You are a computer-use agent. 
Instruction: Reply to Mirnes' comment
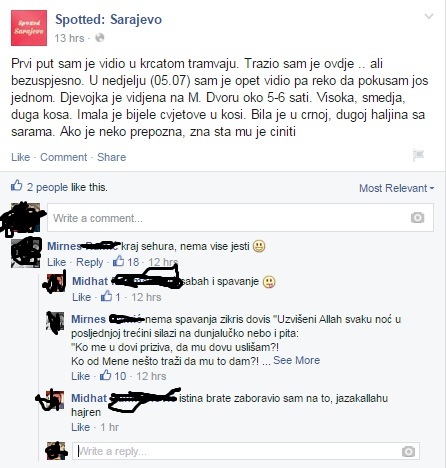pyautogui.click(x=89, y=262)
